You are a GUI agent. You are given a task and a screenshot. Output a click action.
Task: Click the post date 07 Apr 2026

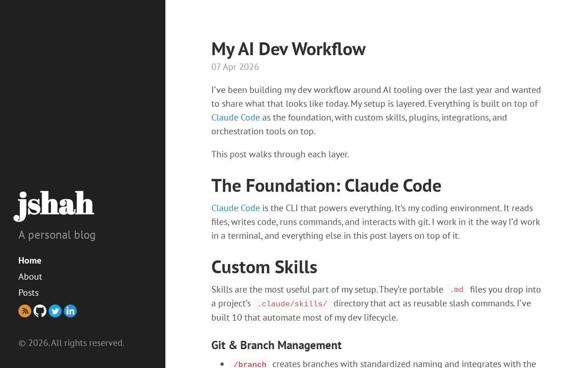235,67
